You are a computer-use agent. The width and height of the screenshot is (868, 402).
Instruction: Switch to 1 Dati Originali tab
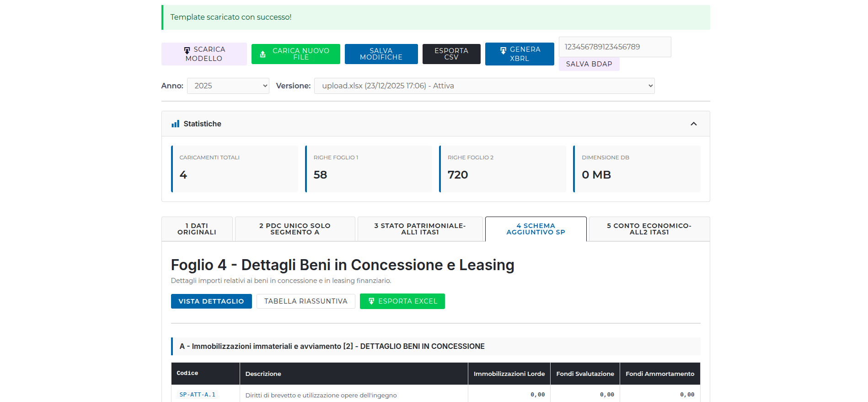pos(197,229)
